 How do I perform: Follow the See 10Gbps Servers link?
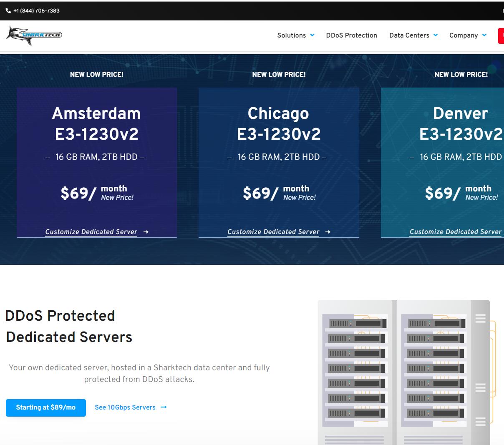coord(125,407)
